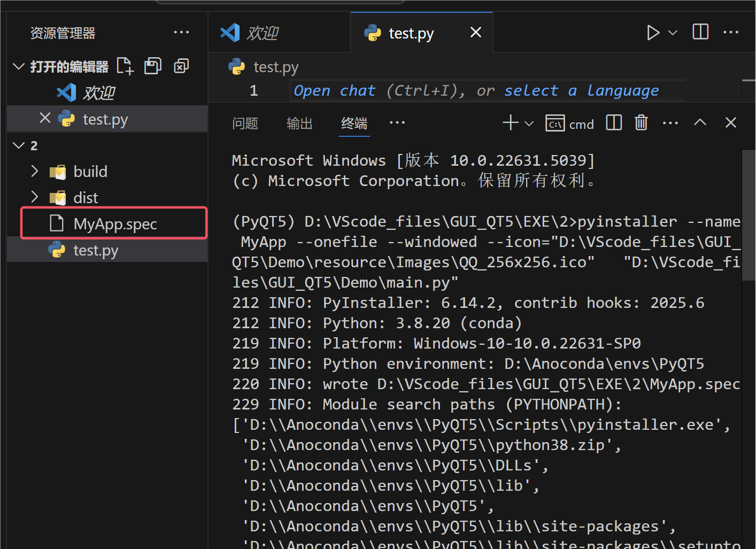Screen dimensions: 756x549
Task: Select MyApp.spec in the Explorer
Action: [x=114, y=223]
